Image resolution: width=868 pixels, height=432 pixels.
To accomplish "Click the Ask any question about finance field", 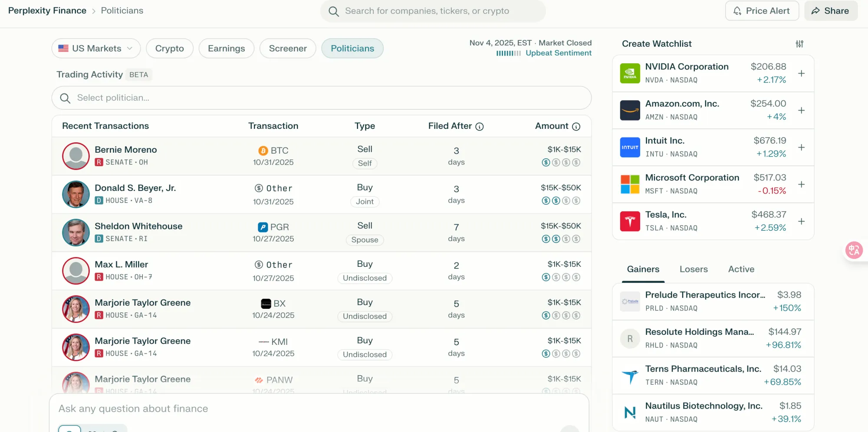I will 319,409.
